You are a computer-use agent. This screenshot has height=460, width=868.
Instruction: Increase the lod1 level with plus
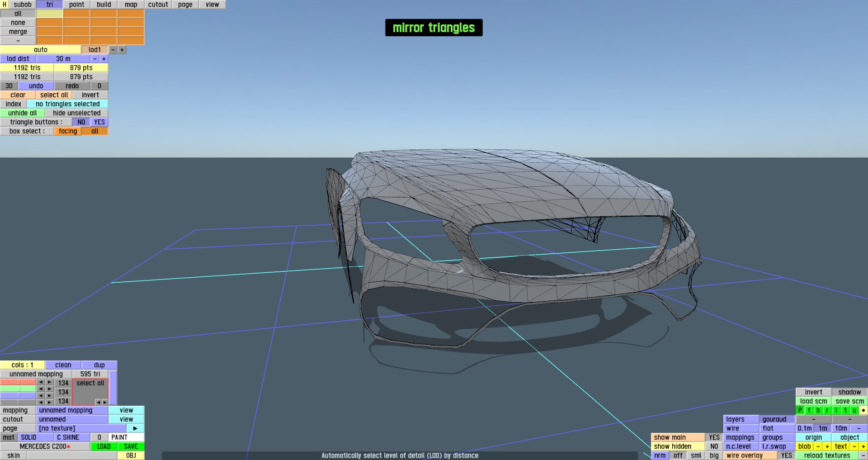click(x=122, y=50)
